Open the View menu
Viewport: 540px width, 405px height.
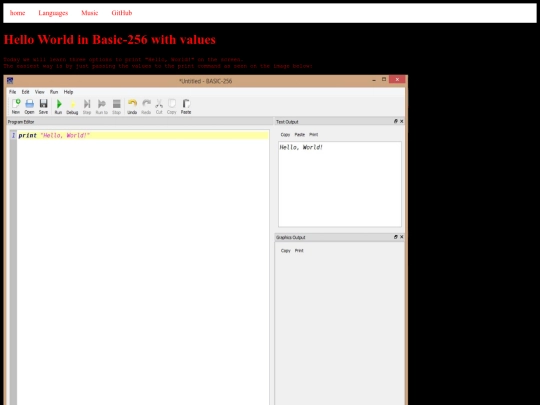(x=40, y=92)
